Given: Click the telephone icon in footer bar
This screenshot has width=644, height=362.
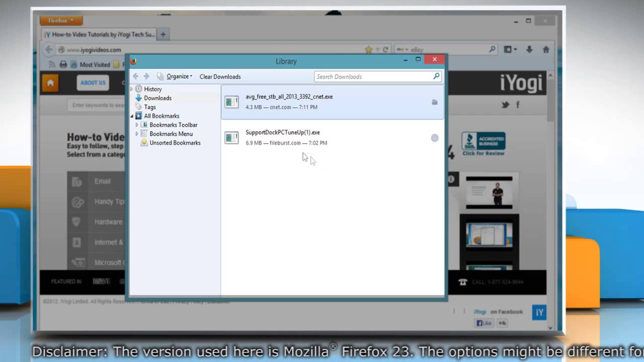Looking at the screenshot, I should click(x=463, y=282).
